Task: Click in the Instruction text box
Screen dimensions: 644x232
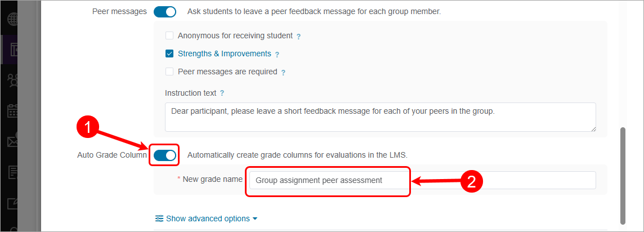Action: (x=380, y=117)
